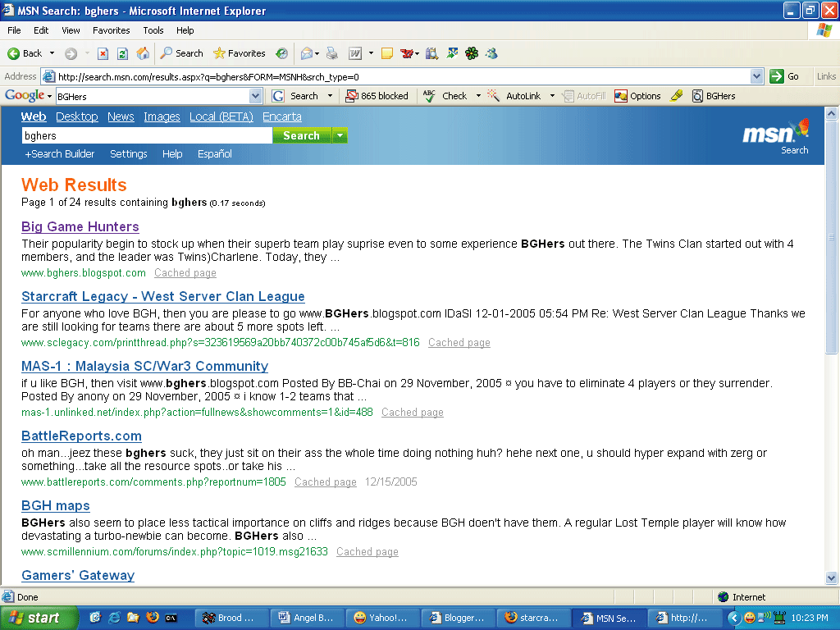
Task: Open the Messenger buddy icon in toolbar
Action: 492,53
